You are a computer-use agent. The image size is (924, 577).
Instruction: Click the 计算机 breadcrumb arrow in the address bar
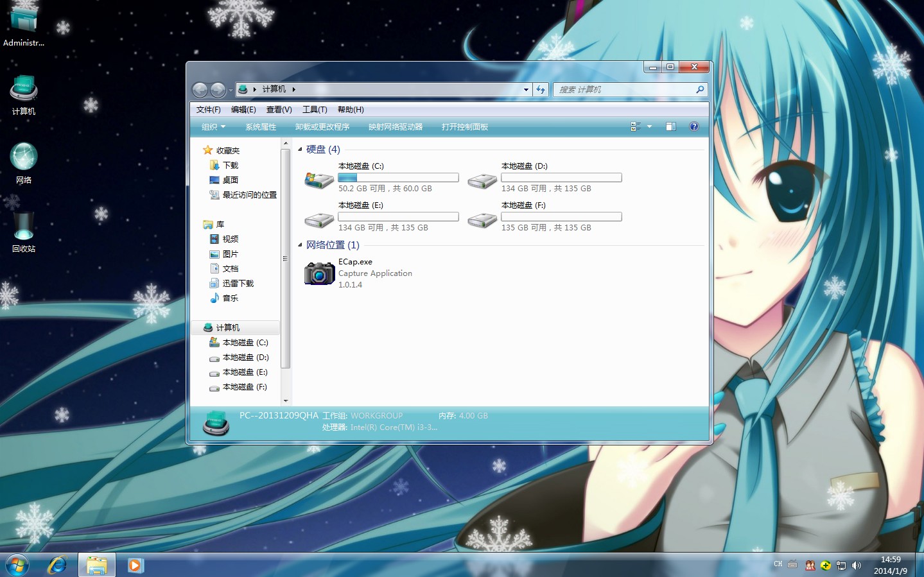(293, 89)
